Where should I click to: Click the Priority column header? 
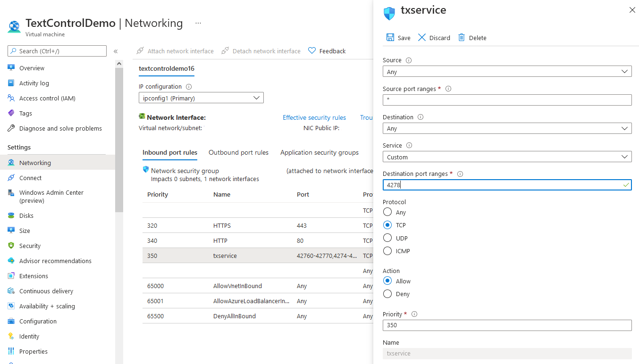pos(158,195)
